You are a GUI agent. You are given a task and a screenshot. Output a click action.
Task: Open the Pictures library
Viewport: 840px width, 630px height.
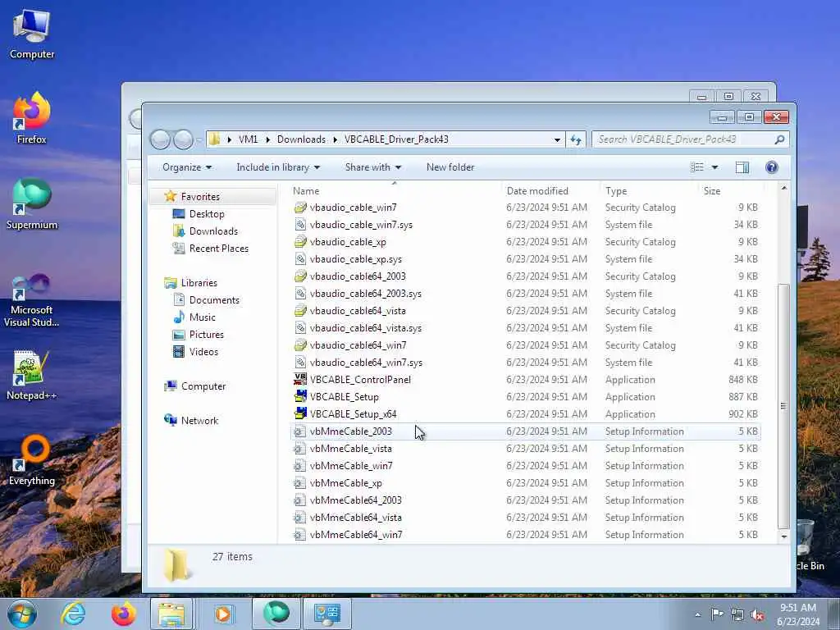coord(206,335)
